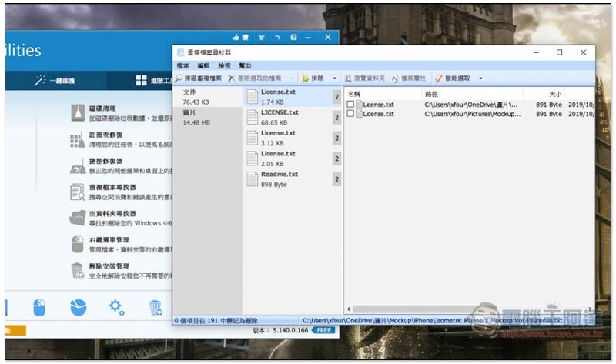
Task: Click the pie chart icon in bottom bar
Action: (78, 308)
